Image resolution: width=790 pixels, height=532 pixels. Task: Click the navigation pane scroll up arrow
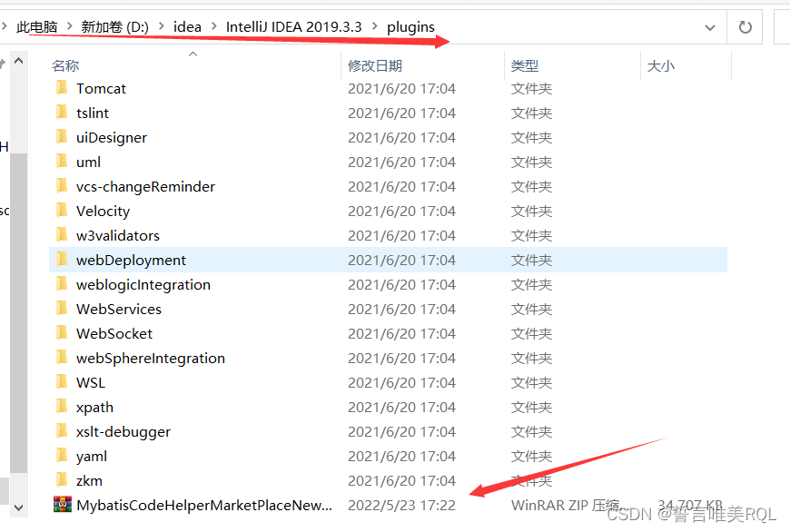(x=19, y=61)
